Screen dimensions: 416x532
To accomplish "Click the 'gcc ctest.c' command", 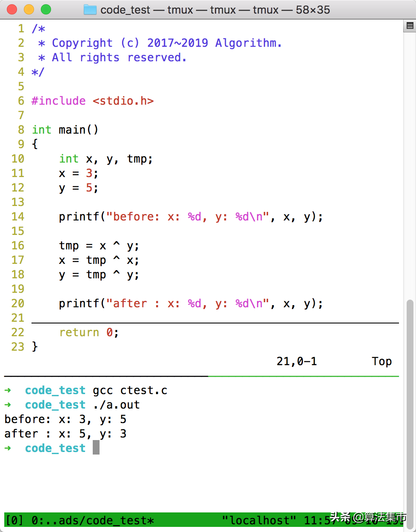I will tap(130, 391).
